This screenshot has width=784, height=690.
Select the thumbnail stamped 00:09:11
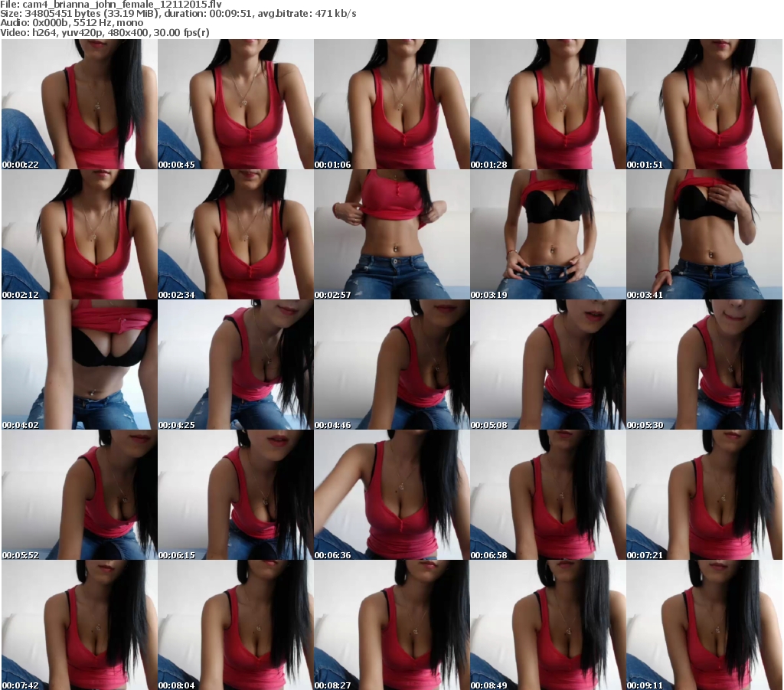(704, 625)
